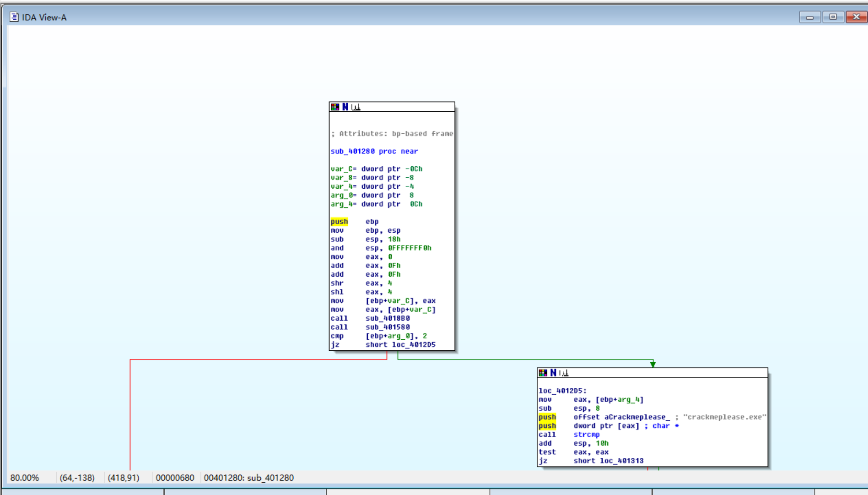Select the 'sub esp, 8' instruction
Screen dimensions: 868x495
(x=569, y=408)
